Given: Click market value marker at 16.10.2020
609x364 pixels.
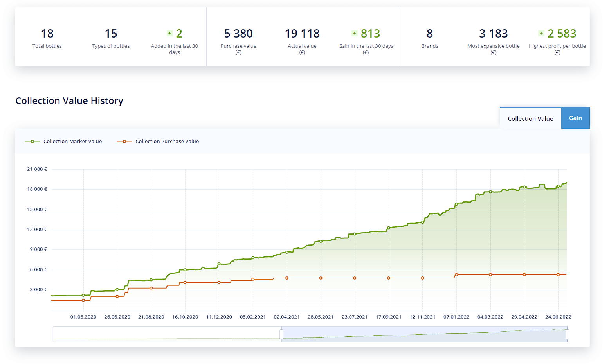Looking at the screenshot, I should point(185,270).
